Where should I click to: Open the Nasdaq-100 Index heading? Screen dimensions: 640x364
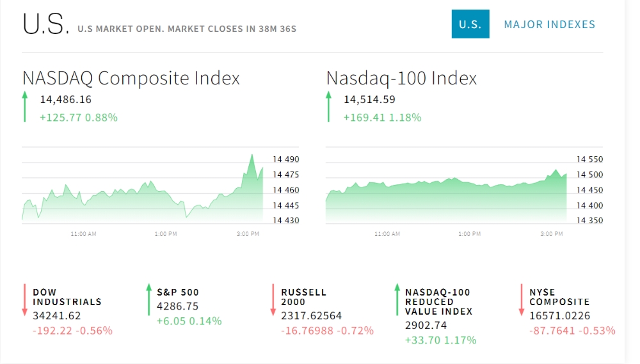(x=401, y=78)
